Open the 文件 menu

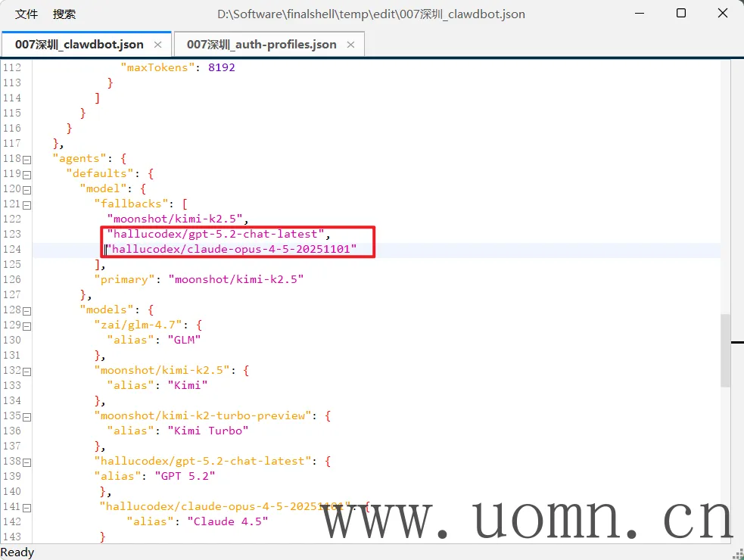tap(26, 14)
